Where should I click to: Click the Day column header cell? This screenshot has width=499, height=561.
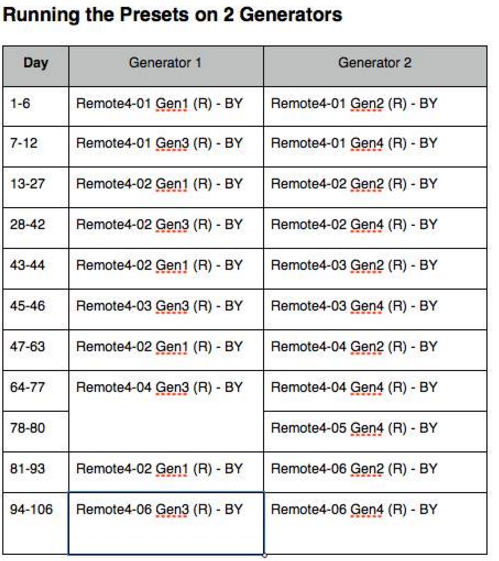pyautogui.click(x=36, y=66)
